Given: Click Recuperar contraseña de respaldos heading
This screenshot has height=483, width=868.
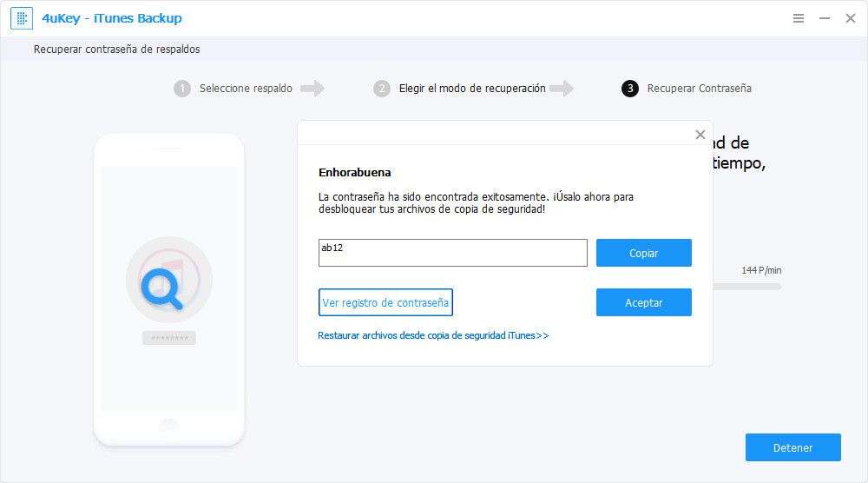Looking at the screenshot, I should click(117, 50).
